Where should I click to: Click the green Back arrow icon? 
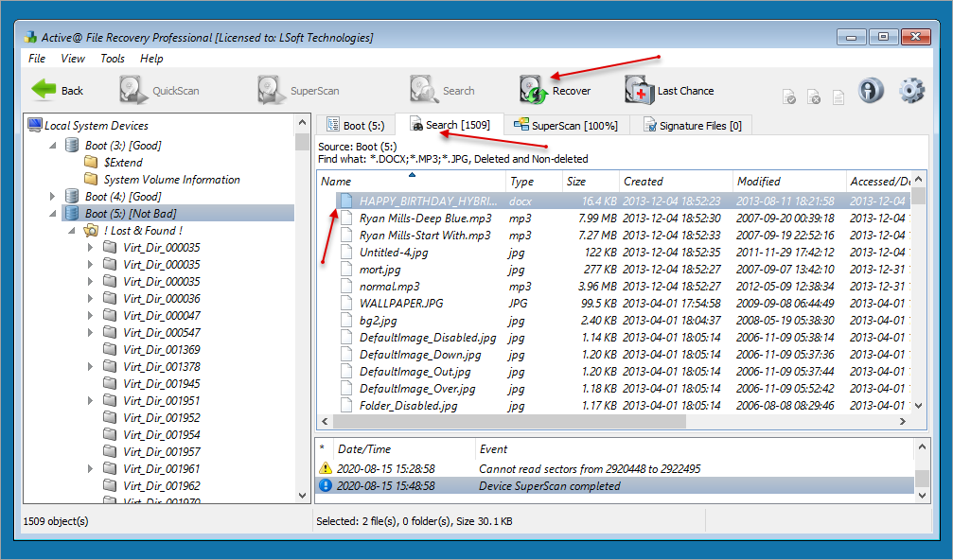point(44,90)
